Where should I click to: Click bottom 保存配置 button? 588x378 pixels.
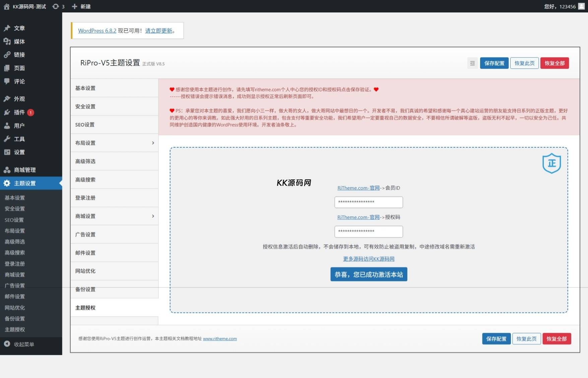[x=496, y=339]
